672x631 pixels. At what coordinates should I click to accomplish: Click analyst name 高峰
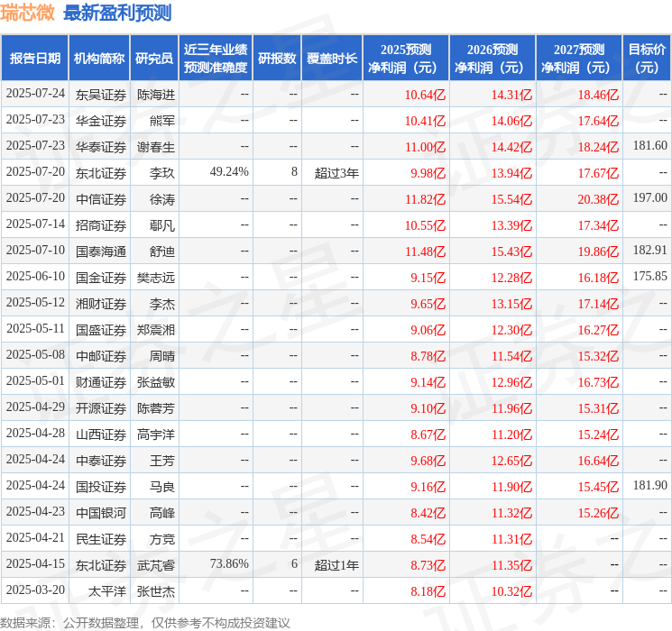162,513
